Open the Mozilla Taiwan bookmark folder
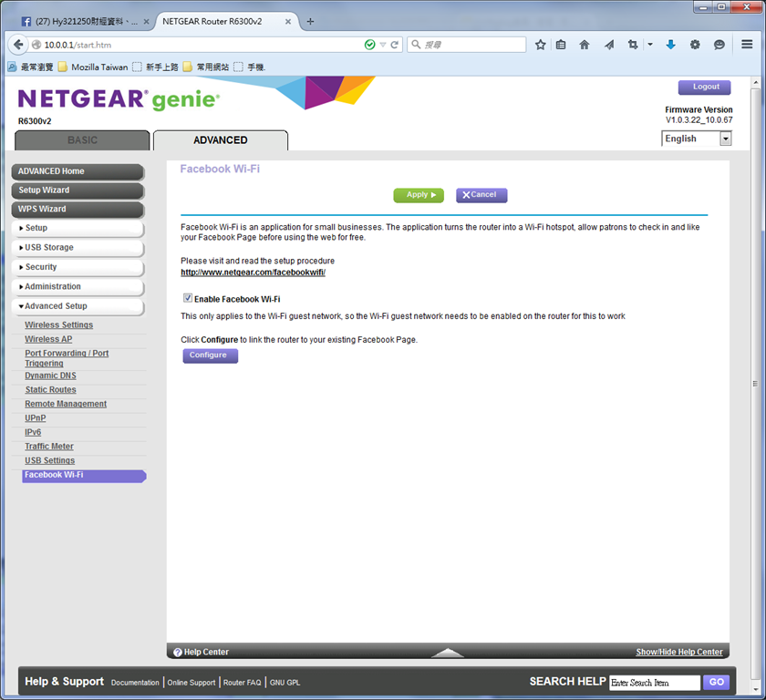Screen dimensions: 766x700 (93, 67)
